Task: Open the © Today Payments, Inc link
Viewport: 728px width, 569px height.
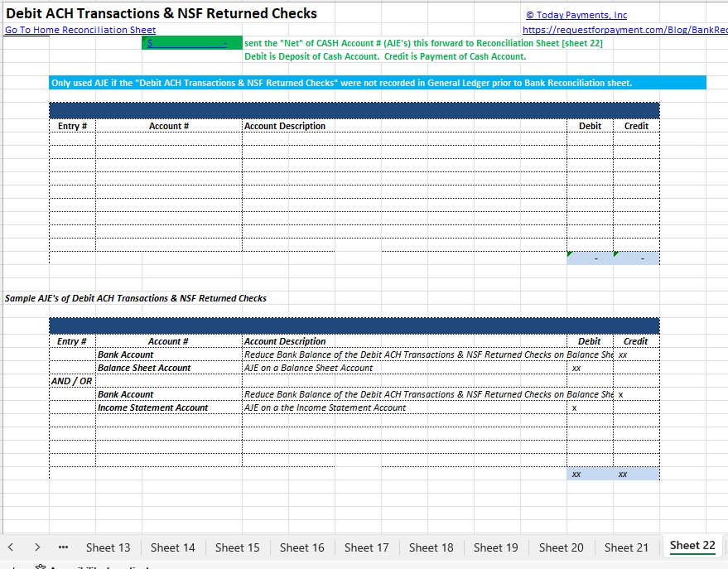Action: 576,15
